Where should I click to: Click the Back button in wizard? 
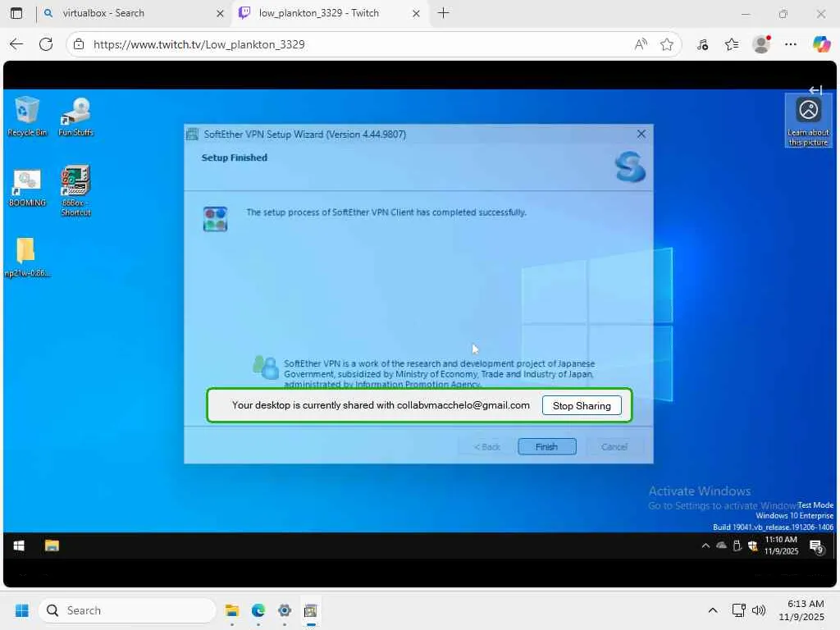[x=486, y=447]
